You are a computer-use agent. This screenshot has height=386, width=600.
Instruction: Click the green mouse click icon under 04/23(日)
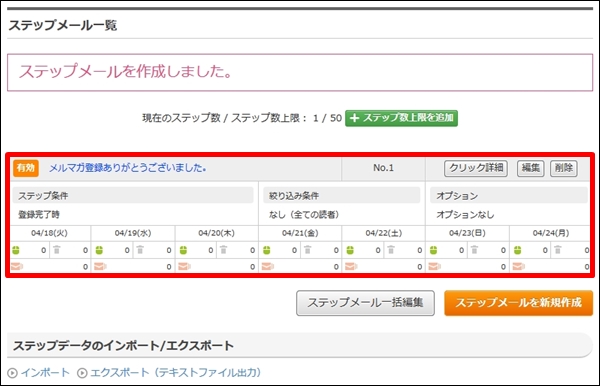coord(433,250)
